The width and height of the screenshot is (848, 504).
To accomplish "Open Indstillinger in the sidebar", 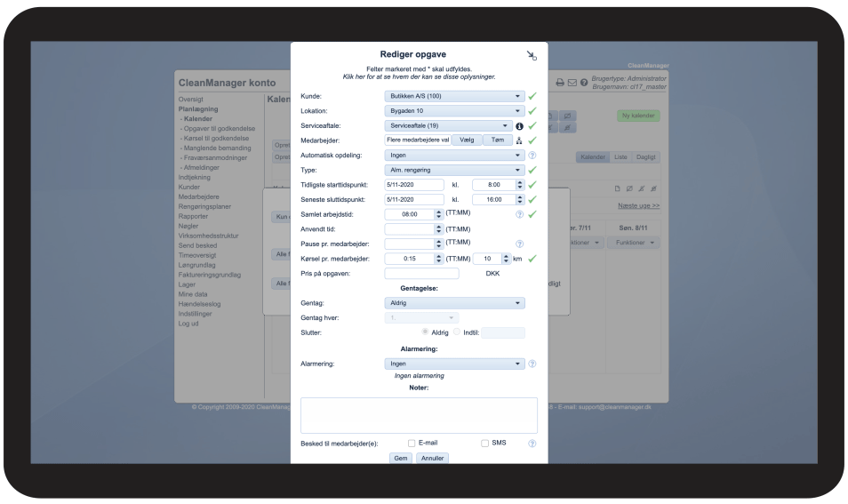I will click(x=196, y=314).
